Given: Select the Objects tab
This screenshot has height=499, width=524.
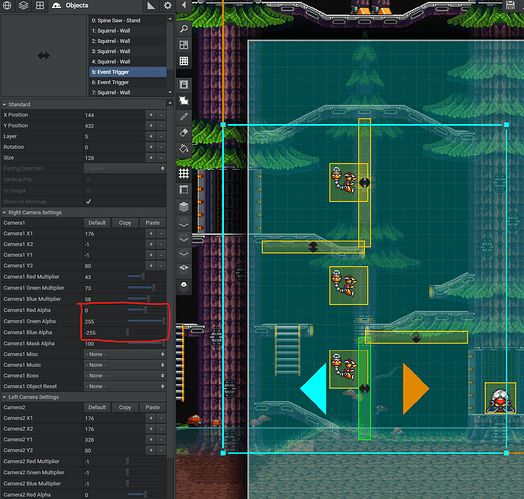Looking at the screenshot, I should pyautogui.click(x=71, y=5).
